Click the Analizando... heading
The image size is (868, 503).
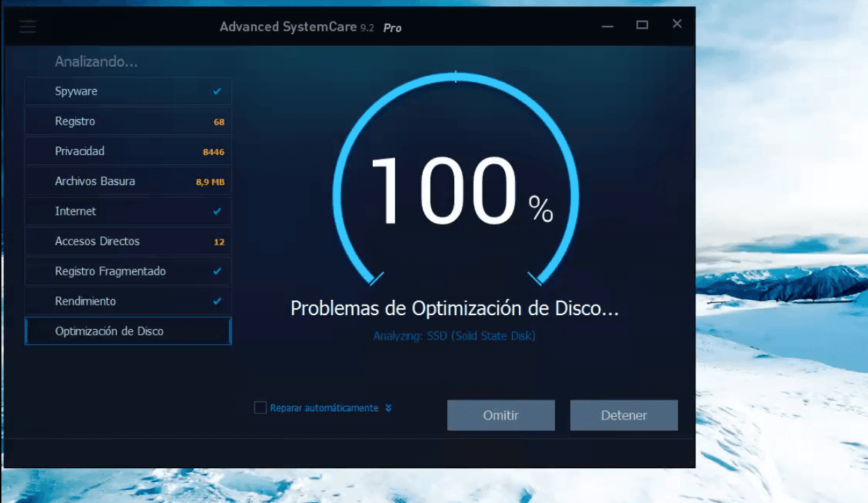96,62
